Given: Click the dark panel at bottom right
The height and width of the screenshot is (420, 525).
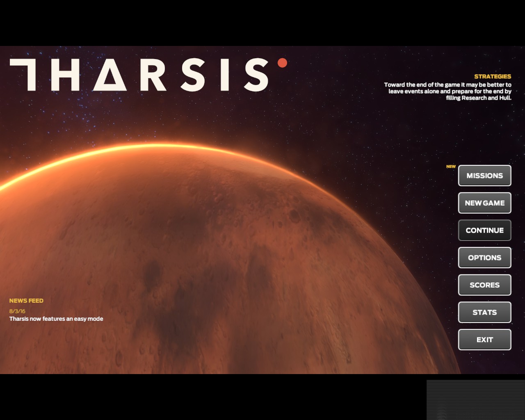Looking at the screenshot, I should pos(475,400).
